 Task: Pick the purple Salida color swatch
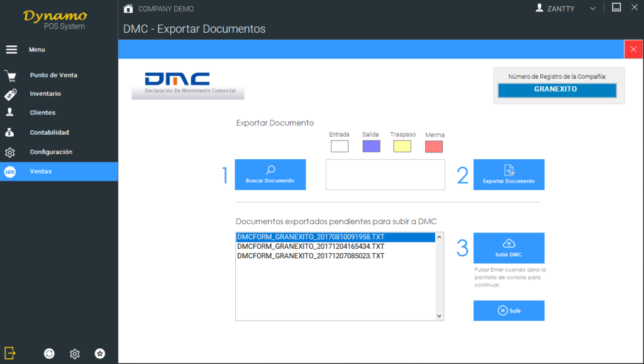click(x=371, y=147)
